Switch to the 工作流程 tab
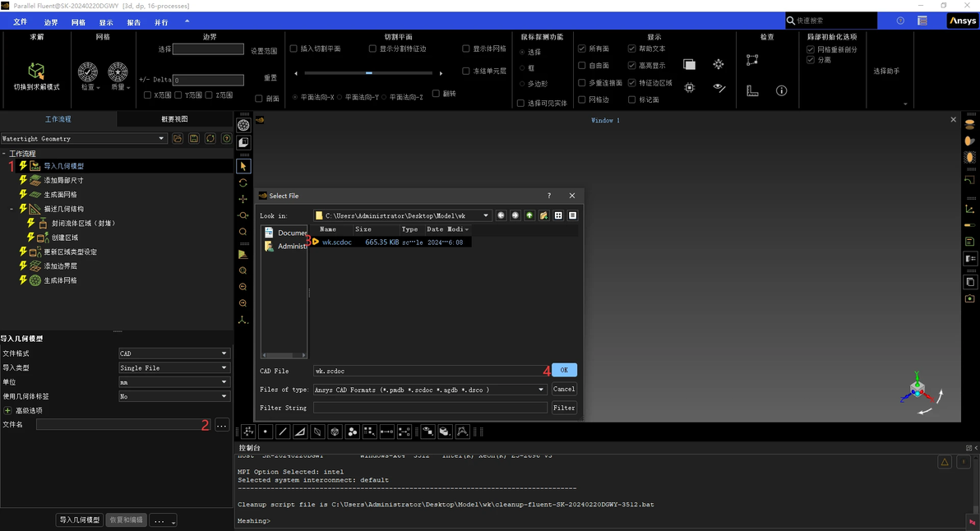 (x=58, y=118)
